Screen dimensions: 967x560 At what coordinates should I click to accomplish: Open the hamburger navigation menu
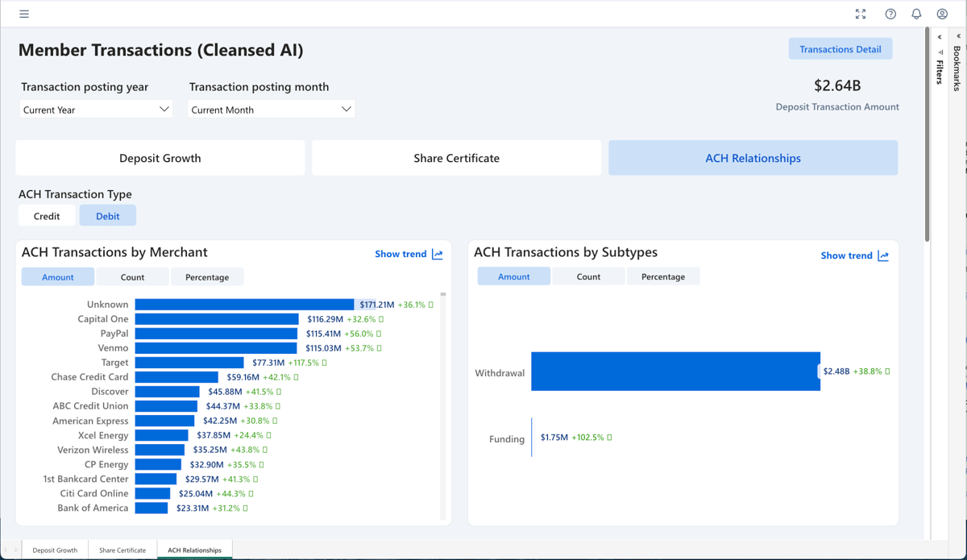click(24, 14)
